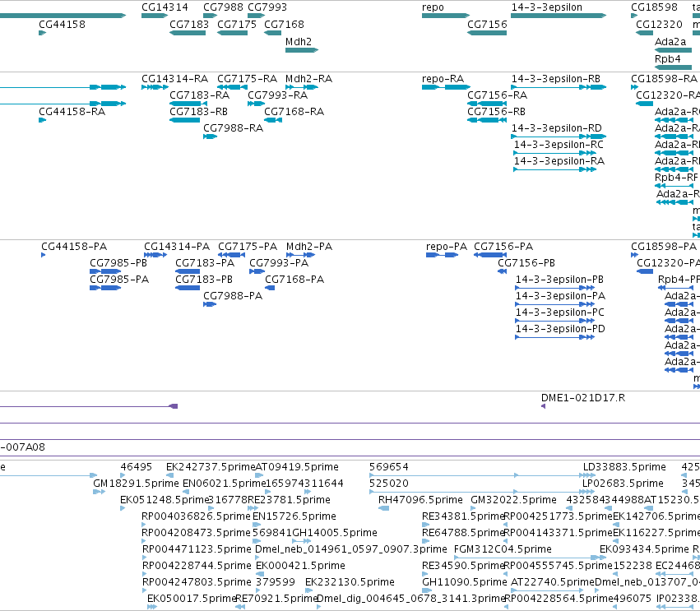The width and height of the screenshot is (700, 611).
Task: Select the CG7985-PA protein label
Action: [x=119, y=280]
